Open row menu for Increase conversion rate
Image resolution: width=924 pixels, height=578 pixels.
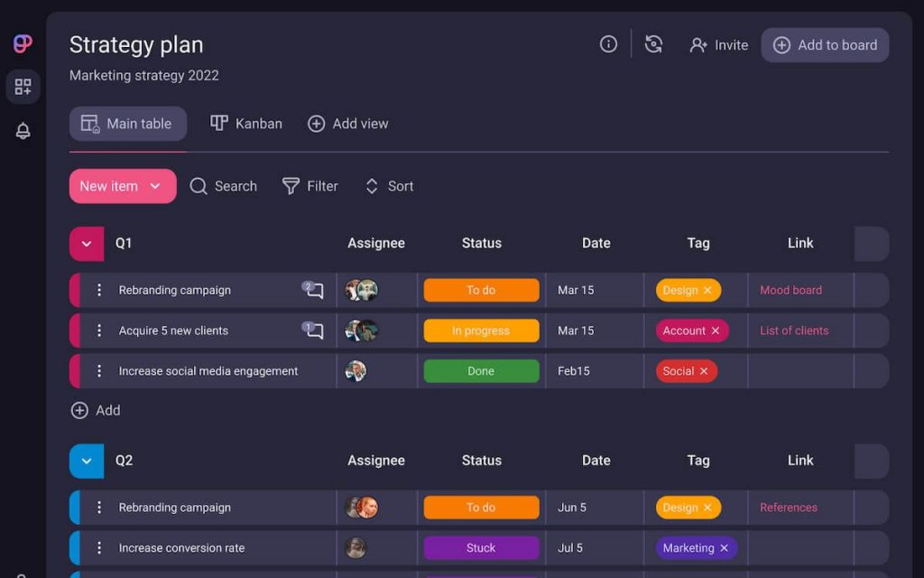99,548
